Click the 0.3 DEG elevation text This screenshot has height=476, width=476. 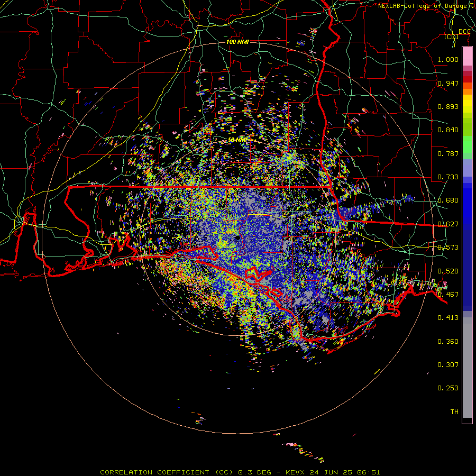pos(254,472)
